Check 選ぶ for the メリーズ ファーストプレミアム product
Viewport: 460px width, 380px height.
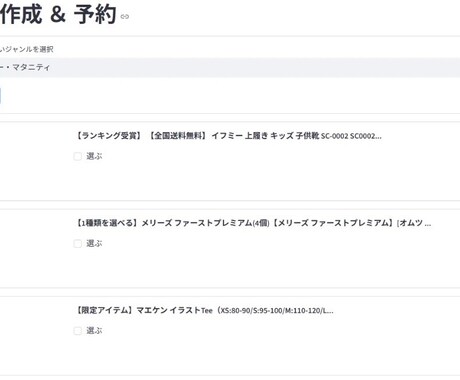click(x=78, y=244)
